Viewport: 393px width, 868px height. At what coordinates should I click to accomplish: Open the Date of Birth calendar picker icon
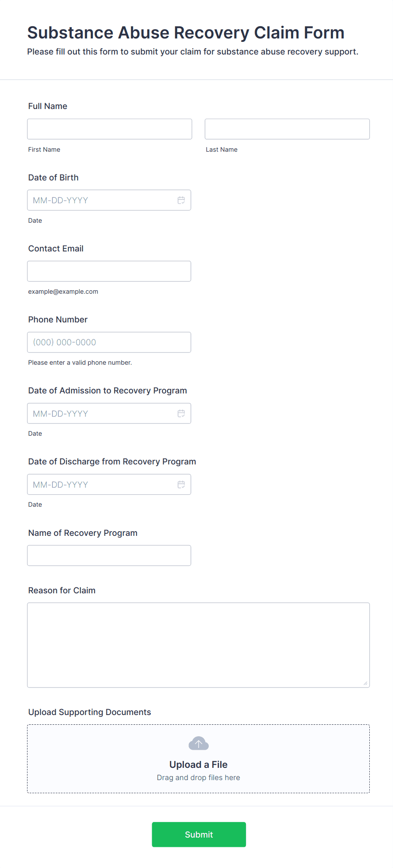coord(181,200)
